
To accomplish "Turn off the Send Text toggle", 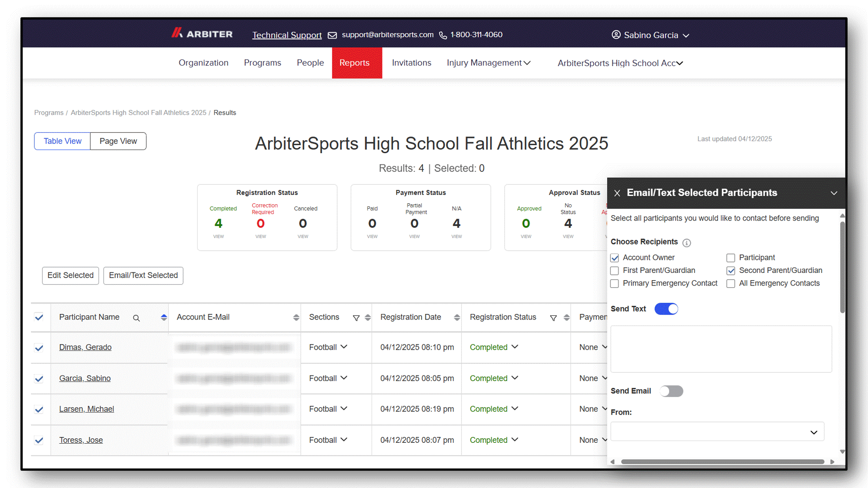I will pos(666,309).
